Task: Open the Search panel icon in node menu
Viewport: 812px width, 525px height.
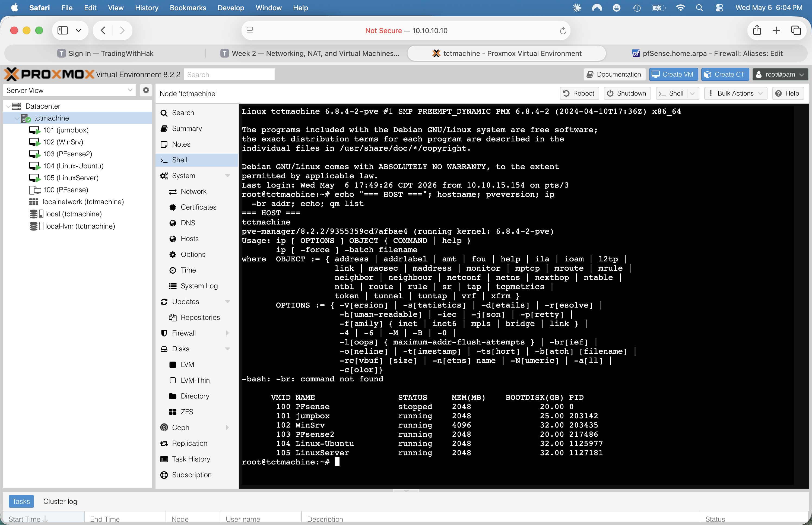Action: point(164,113)
